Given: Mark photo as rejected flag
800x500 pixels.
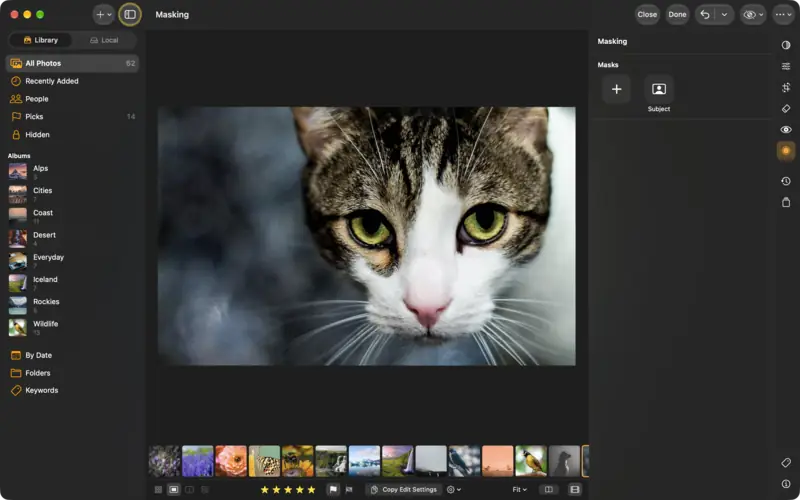Looking at the screenshot, I should coord(349,490).
